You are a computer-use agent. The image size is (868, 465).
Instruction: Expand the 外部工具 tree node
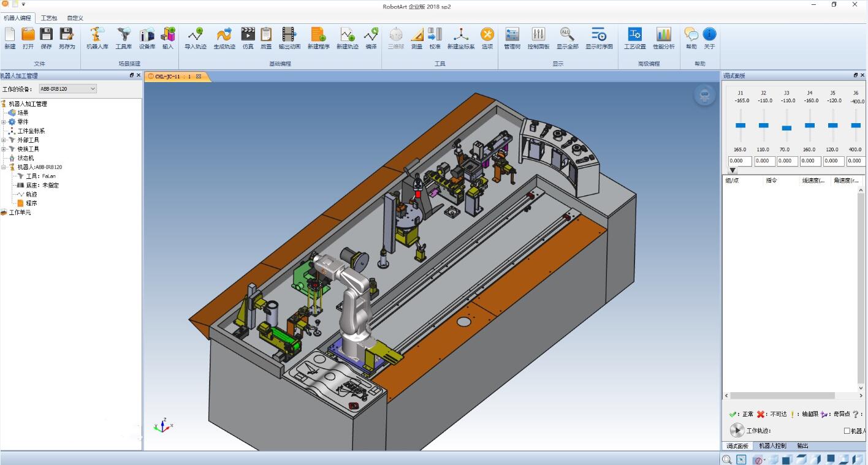4,140
